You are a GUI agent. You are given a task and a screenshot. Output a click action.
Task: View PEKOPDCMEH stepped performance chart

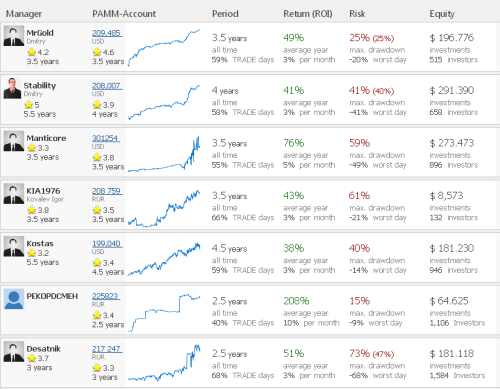click(164, 312)
